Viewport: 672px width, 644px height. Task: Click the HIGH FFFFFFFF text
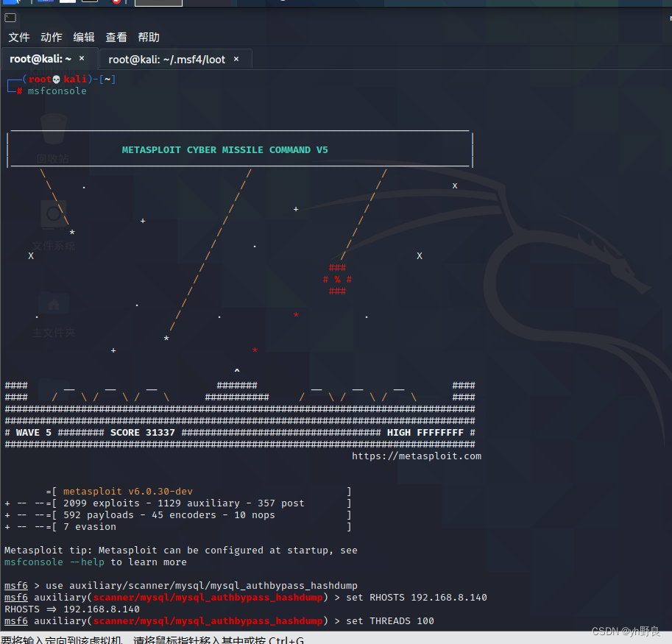coord(425,432)
